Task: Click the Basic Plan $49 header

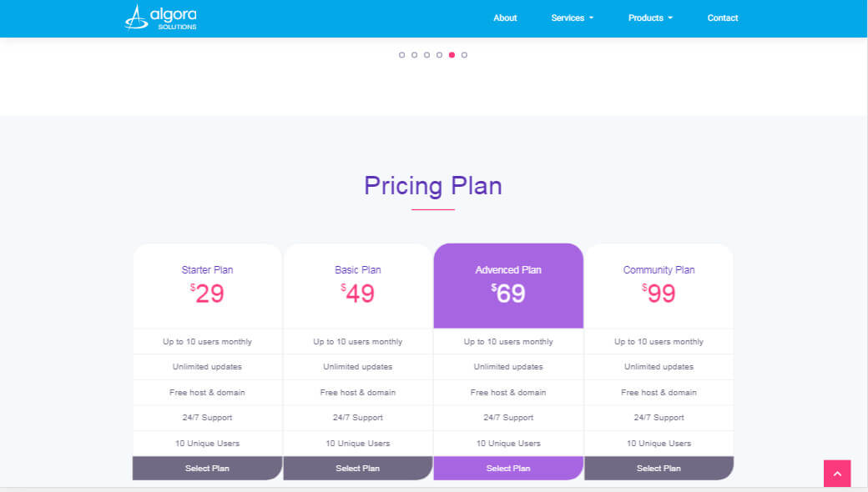Action: point(358,285)
